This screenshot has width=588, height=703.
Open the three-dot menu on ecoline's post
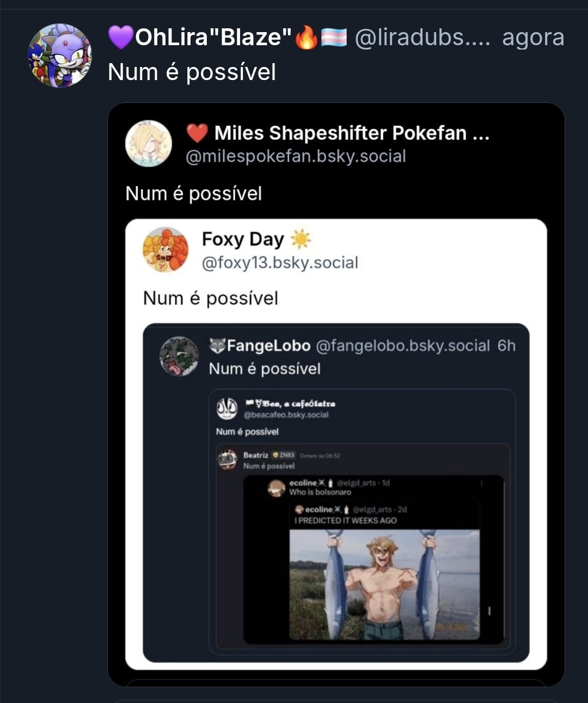[482, 483]
